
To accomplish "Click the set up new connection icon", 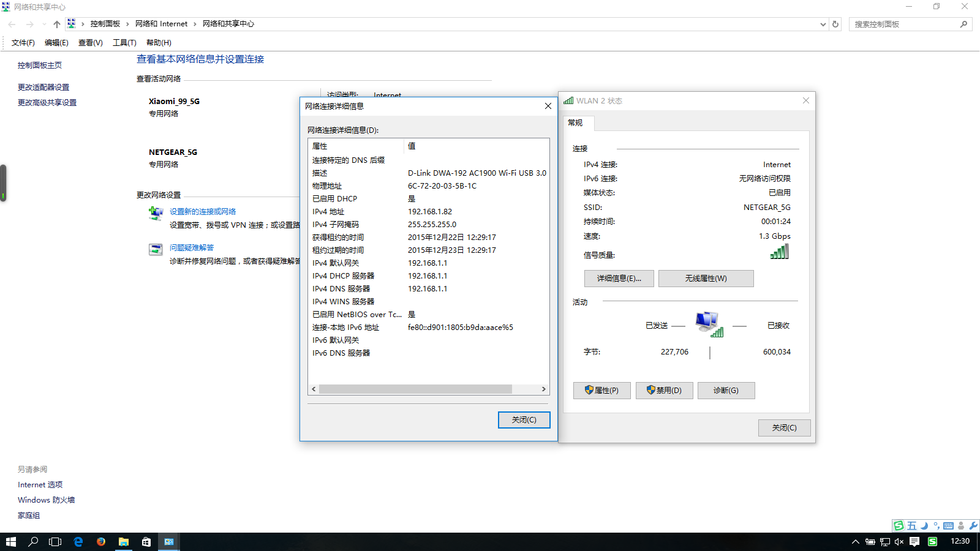I will (156, 214).
